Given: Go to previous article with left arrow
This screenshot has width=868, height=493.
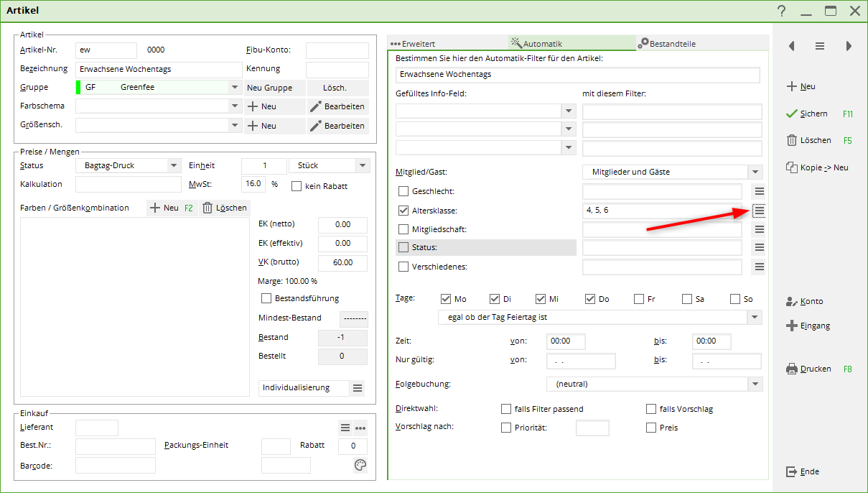Looking at the screenshot, I should pos(791,46).
